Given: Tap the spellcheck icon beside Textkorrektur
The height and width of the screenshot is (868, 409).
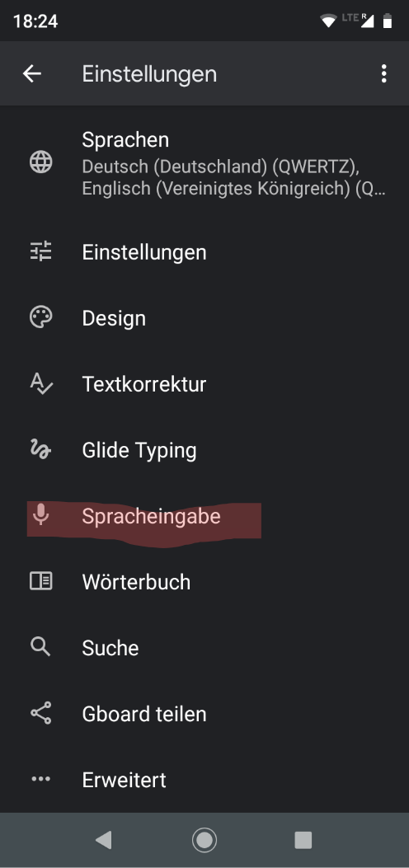Looking at the screenshot, I should point(41,383).
